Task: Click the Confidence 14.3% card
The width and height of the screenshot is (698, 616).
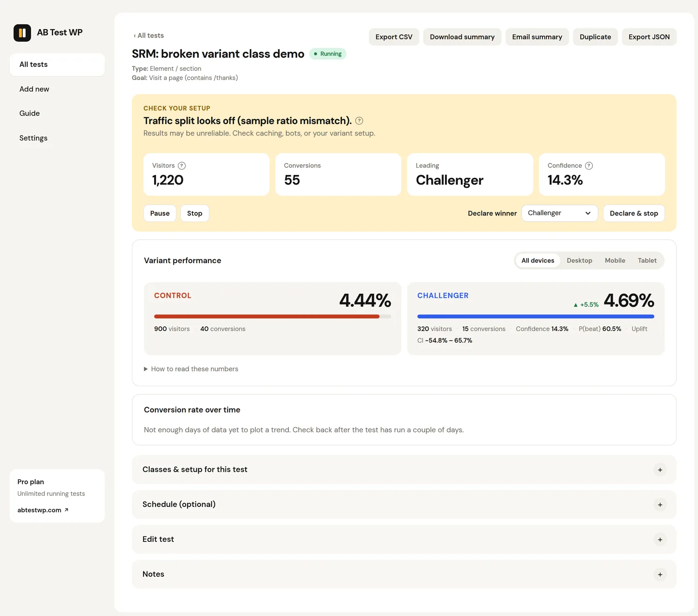Action: [602, 174]
